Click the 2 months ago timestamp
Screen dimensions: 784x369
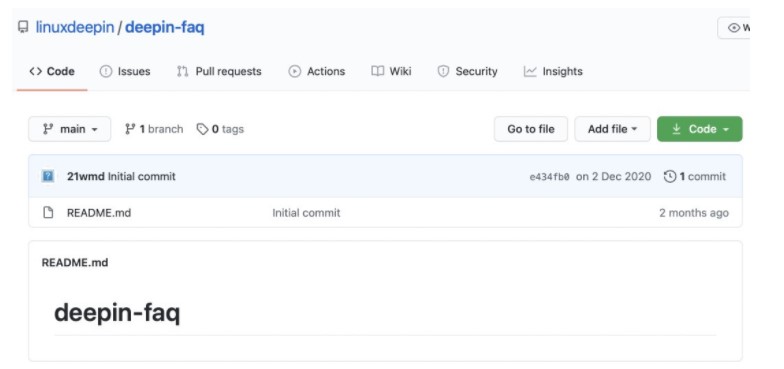[x=694, y=212]
